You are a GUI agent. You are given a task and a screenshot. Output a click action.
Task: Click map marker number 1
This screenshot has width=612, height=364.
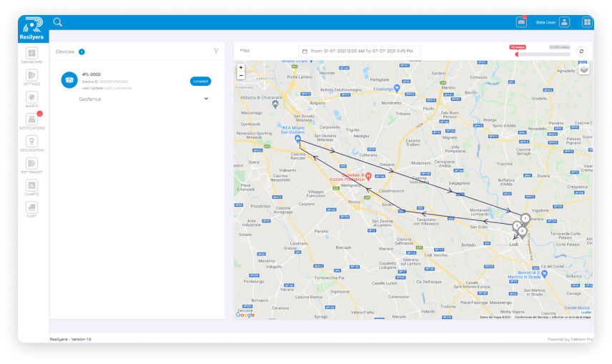pos(525,220)
